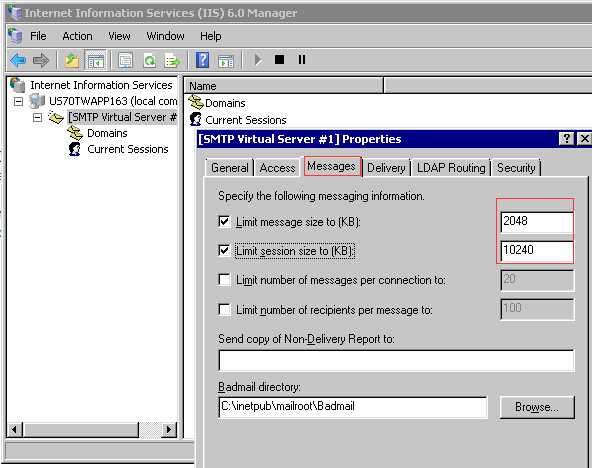Viewport: 592px width, 468px height.
Task: Click the Internet Information Services root icon
Action: point(18,85)
